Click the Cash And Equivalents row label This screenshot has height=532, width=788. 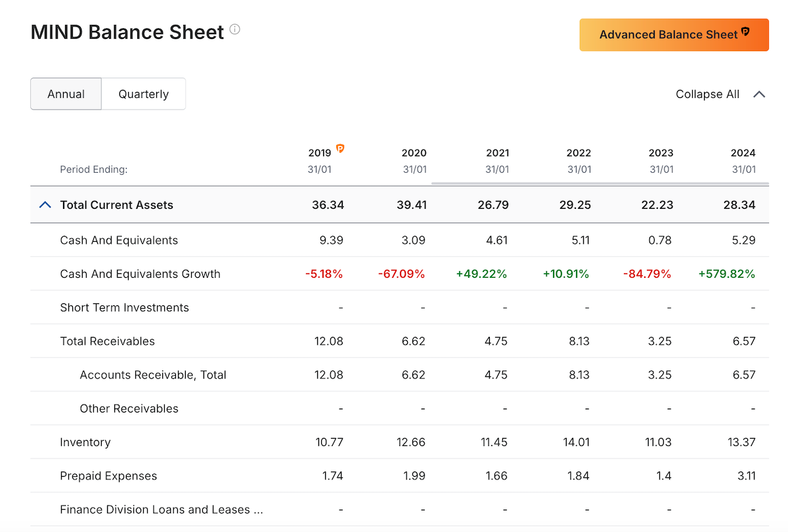click(x=119, y=240)
